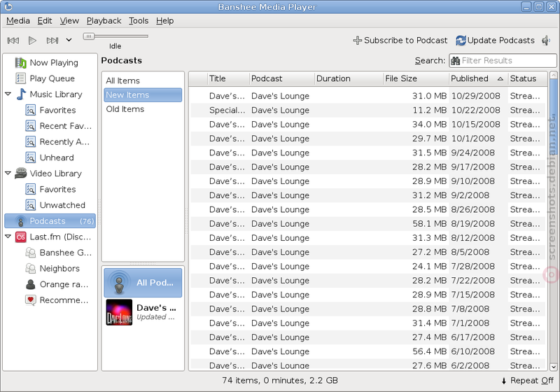
Task: Click the binoculars search icon
Action: click(x=456, y=61)
